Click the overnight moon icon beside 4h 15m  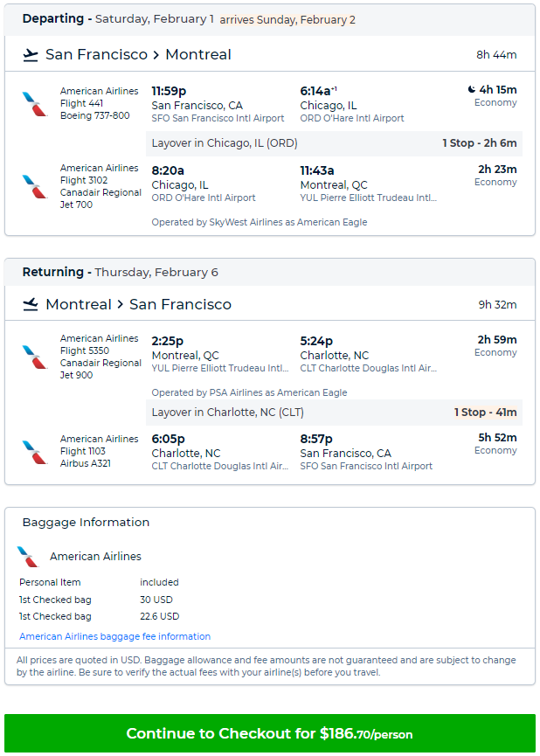[472, 90]
